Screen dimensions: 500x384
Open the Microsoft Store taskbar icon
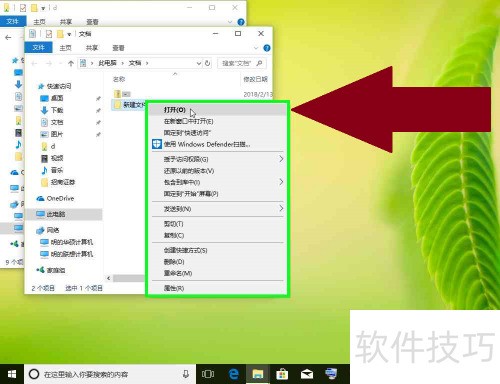[x=282, y=374]
